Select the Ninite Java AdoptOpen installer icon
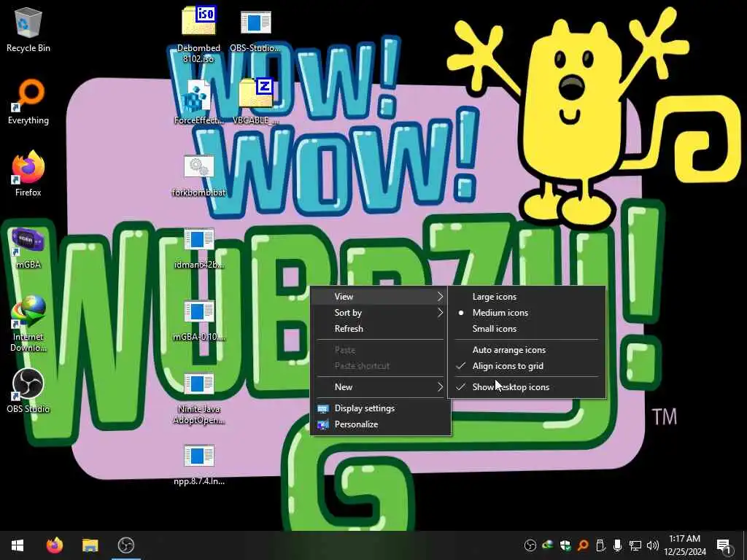This screenshot has height=560, width=747. [x=198, y=399]
